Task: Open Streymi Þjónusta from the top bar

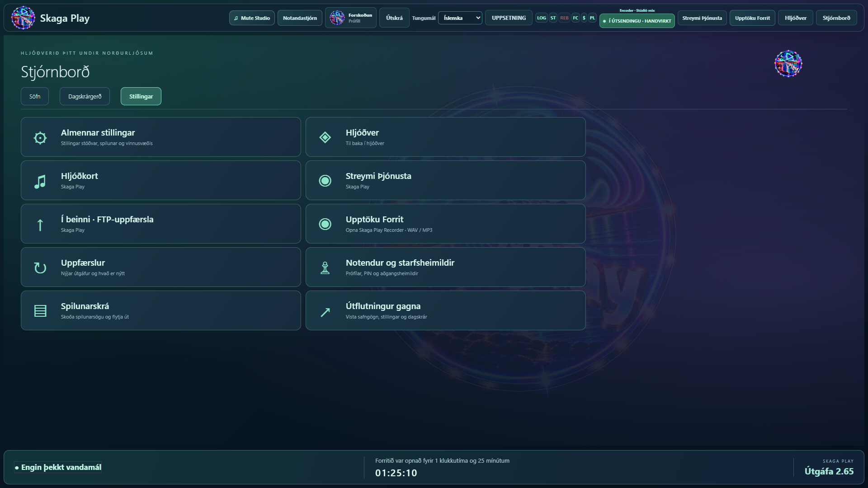Action: (702, 18)
